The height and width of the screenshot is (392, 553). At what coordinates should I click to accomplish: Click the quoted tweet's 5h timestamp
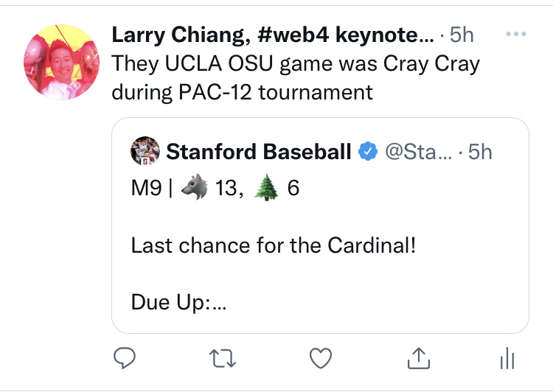point(479,152)
